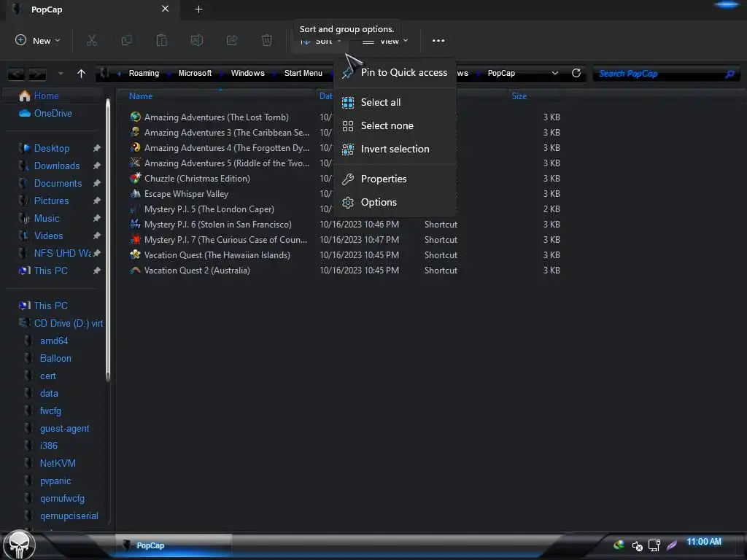Open CD Drive (D:) in navigation pane
Screen dimensions: 747x560
click(61, 323)
